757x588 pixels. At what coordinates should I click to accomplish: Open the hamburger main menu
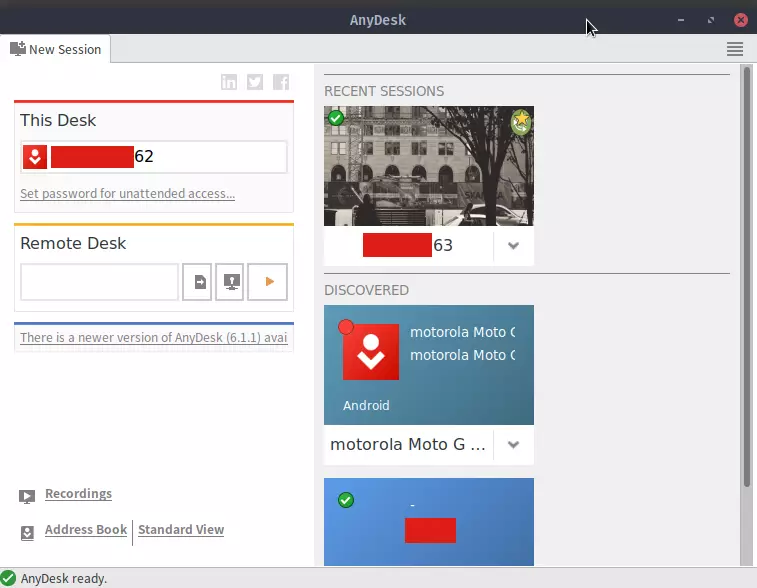[x=735, y=49]
